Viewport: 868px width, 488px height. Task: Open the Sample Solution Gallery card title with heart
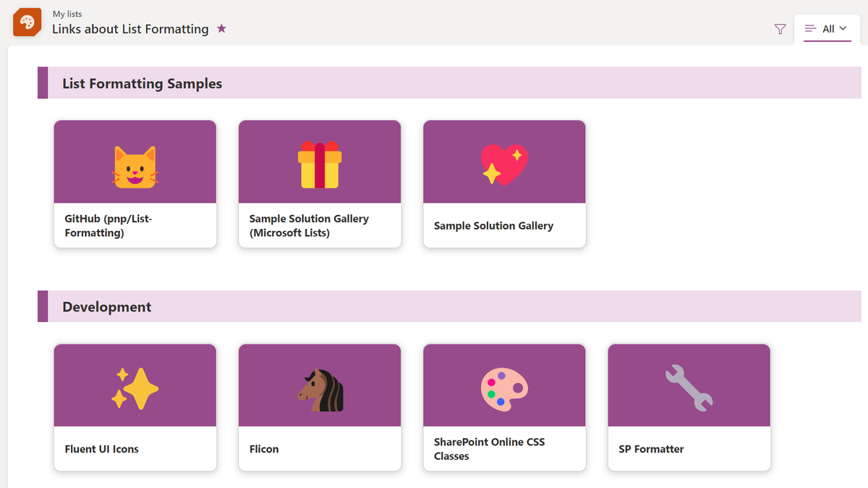coord(493,226)
